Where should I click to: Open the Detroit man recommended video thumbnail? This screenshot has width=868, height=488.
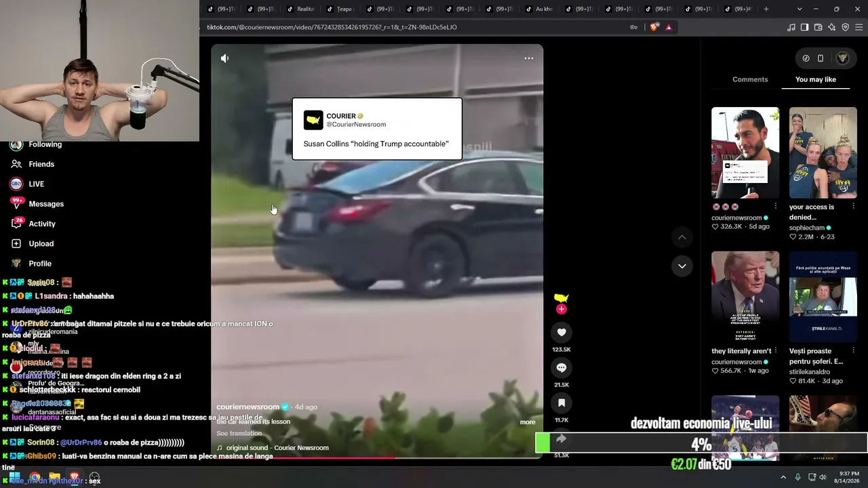pos(745,152)
